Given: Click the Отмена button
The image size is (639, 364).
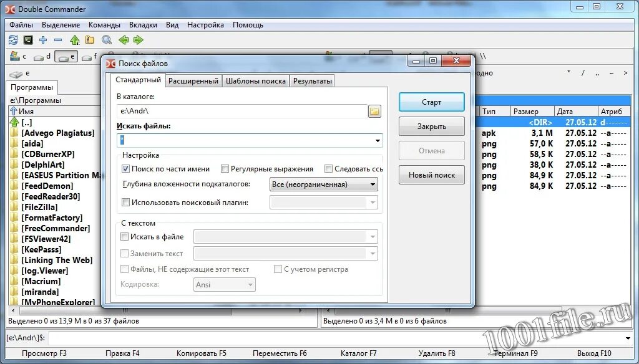Looking at the screenshot, I should [432, 151].
